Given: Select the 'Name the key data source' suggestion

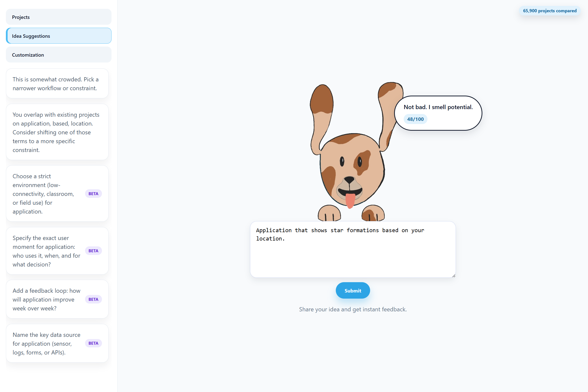Looking at the screenshot, I should click(x=57, y=343).
